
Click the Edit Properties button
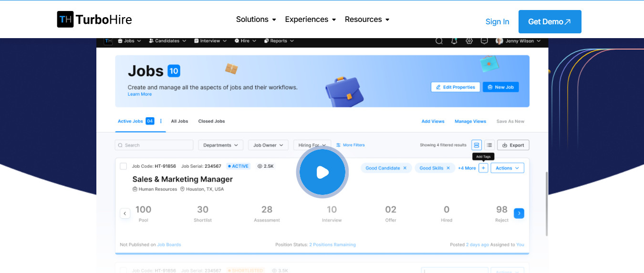[x=456, y=87]
